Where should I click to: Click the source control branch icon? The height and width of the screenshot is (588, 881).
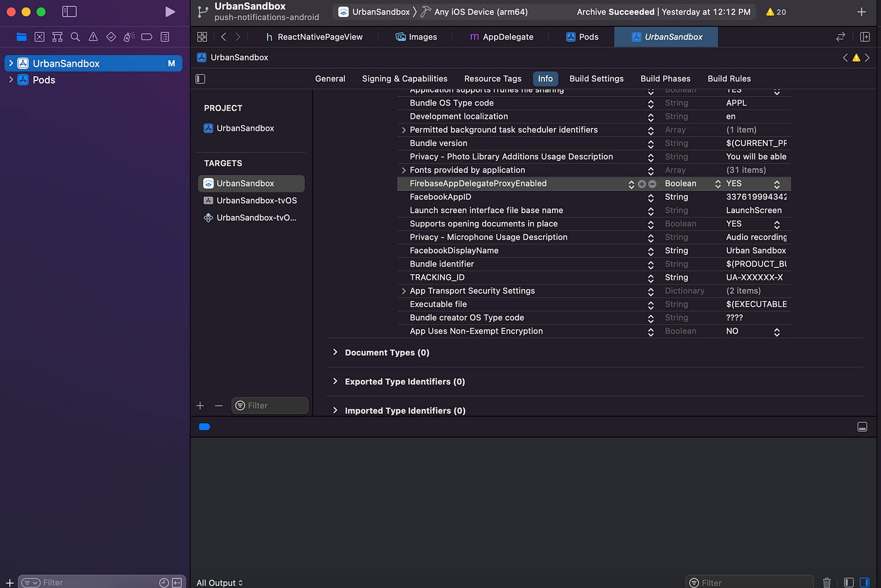coord(203,12)
